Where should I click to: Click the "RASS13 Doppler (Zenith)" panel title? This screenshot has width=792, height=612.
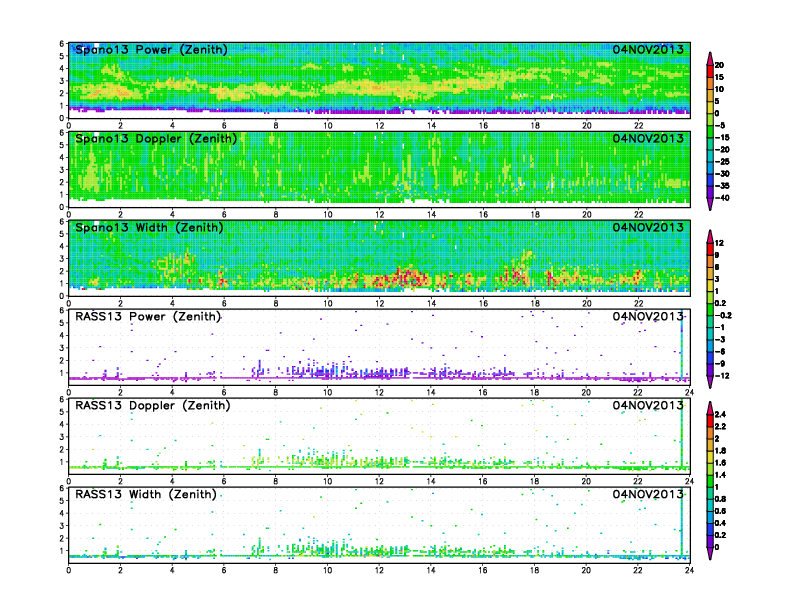[x=153, y=405]
